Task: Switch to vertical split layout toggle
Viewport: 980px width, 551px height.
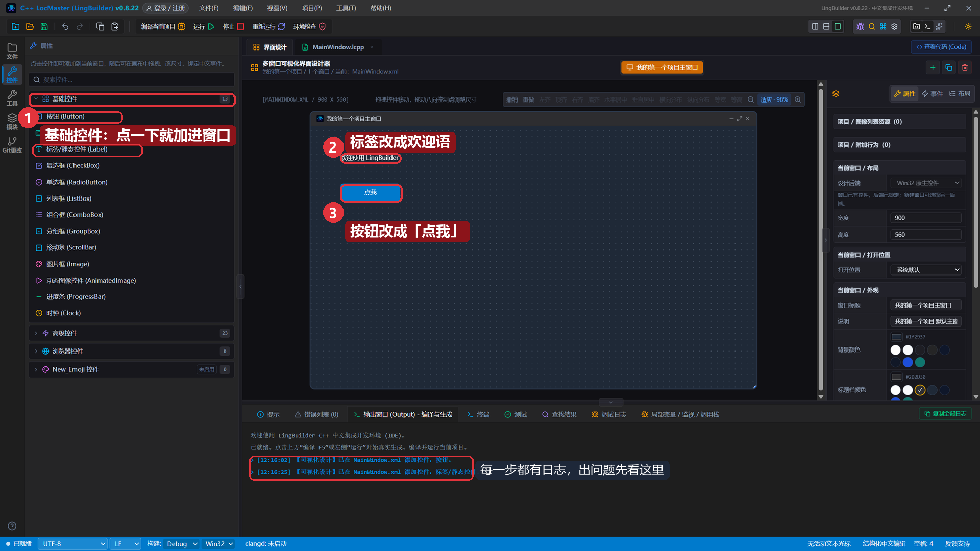Action: (815, 27)
